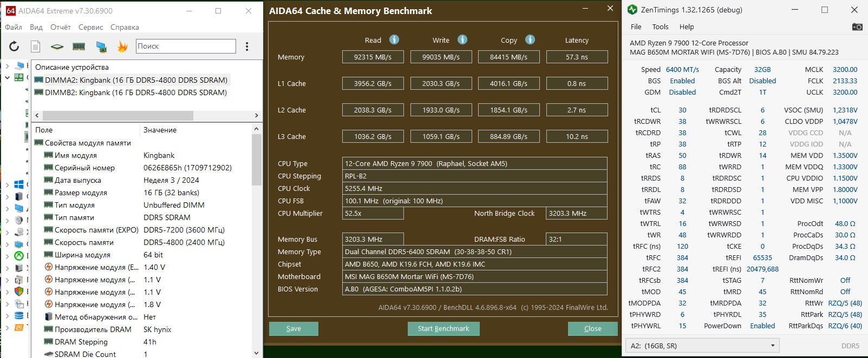Select the orange benchmark tree icon

click(x=19, y=327)
